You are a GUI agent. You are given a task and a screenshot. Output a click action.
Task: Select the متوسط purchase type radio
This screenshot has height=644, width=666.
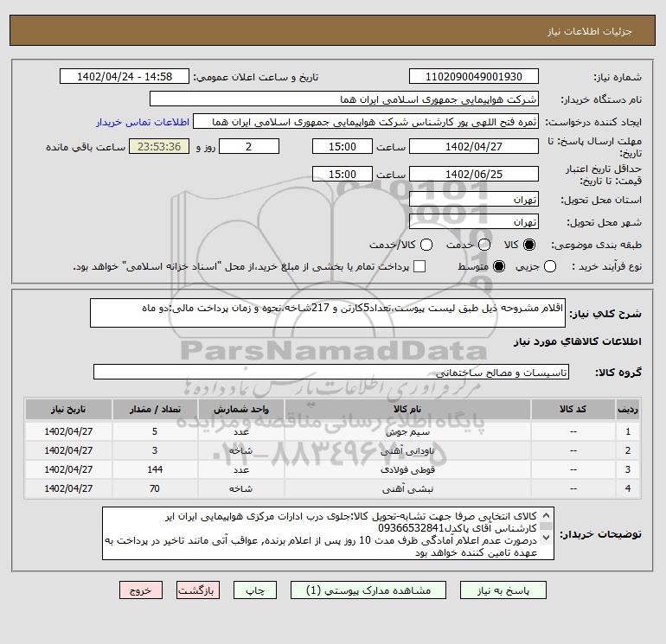coord(499,266)
